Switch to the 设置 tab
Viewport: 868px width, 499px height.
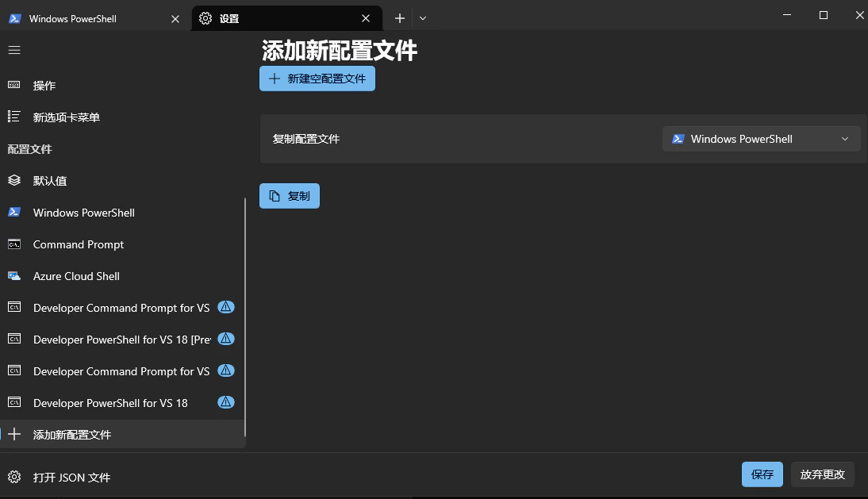coord(286,18)
